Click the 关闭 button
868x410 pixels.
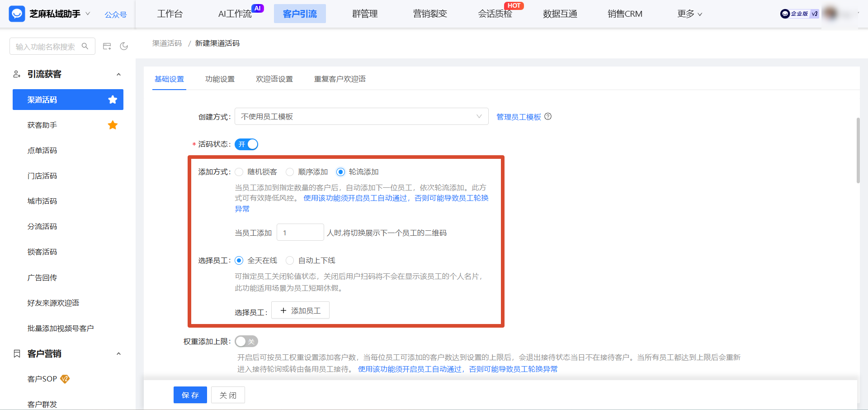(228, 395)
